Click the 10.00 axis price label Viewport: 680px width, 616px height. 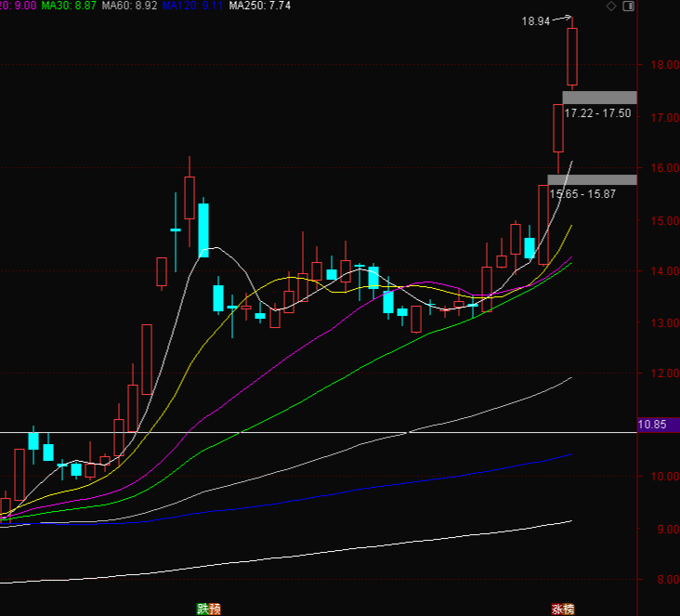[x=664, y=477]
